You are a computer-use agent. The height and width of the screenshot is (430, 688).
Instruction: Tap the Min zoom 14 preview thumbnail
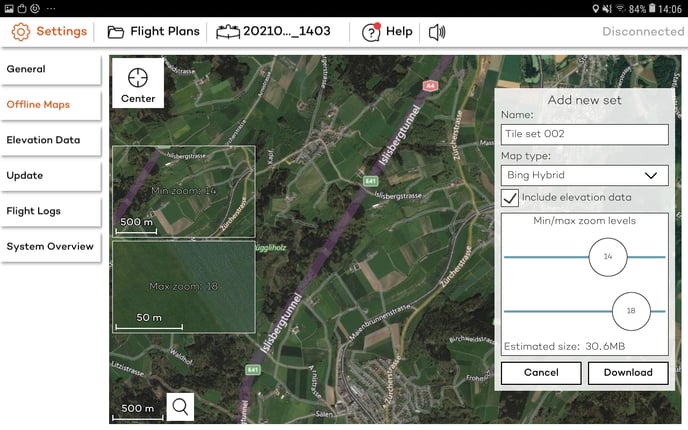point(183,192)
